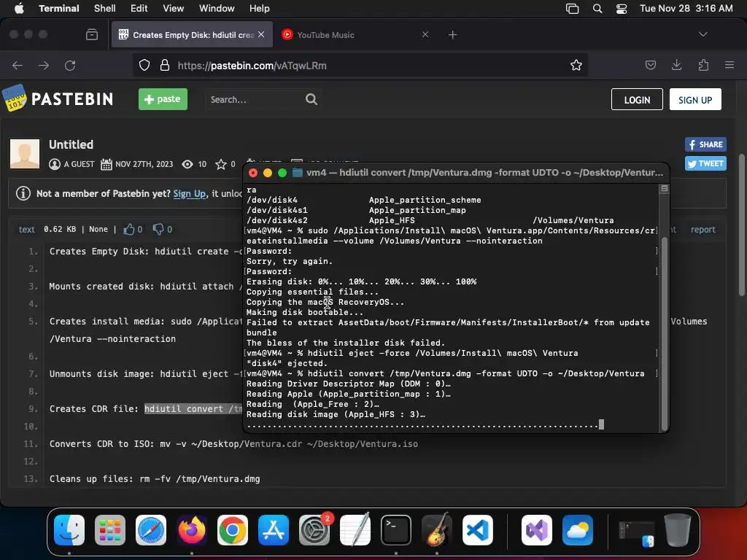Click the Pastebin logo
The image size is (747, 560).
click(x=58, y=98)
